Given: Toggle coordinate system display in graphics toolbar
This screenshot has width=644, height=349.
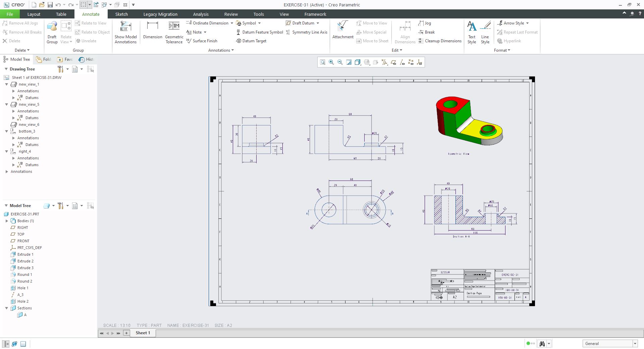Looking at the screenshot, I should tap(420, 62).
